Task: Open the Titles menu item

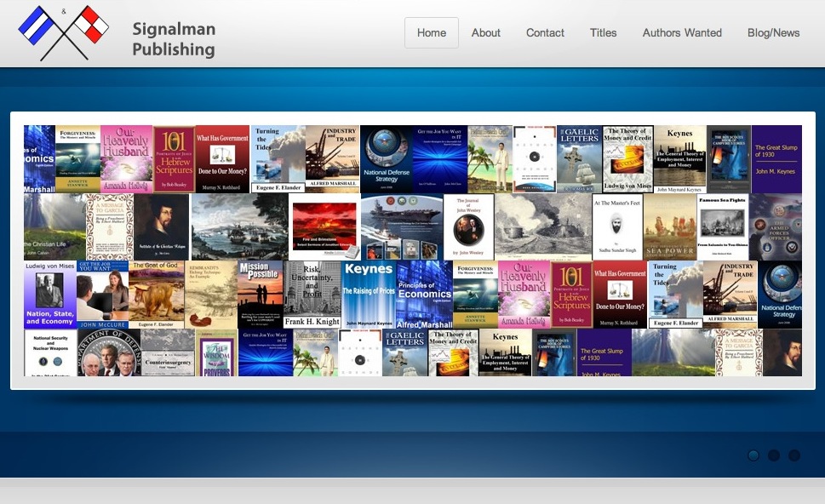Action: (x=603, y=32)
